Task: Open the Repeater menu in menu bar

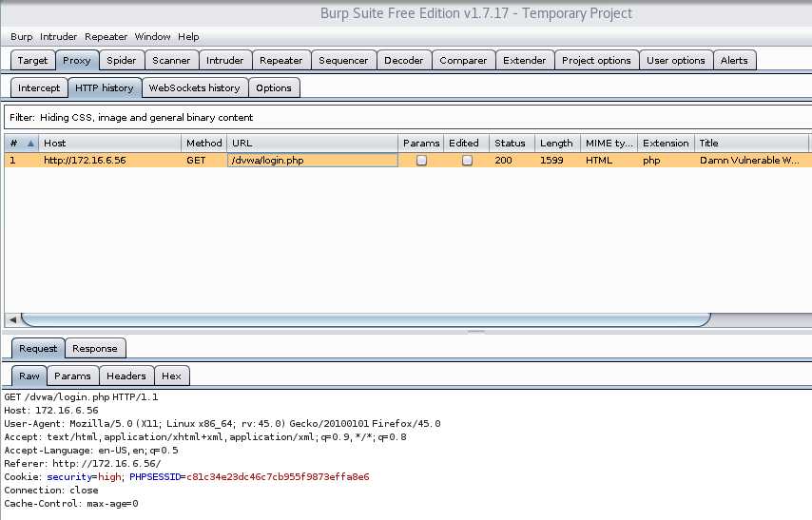Action: click(106, 37)
